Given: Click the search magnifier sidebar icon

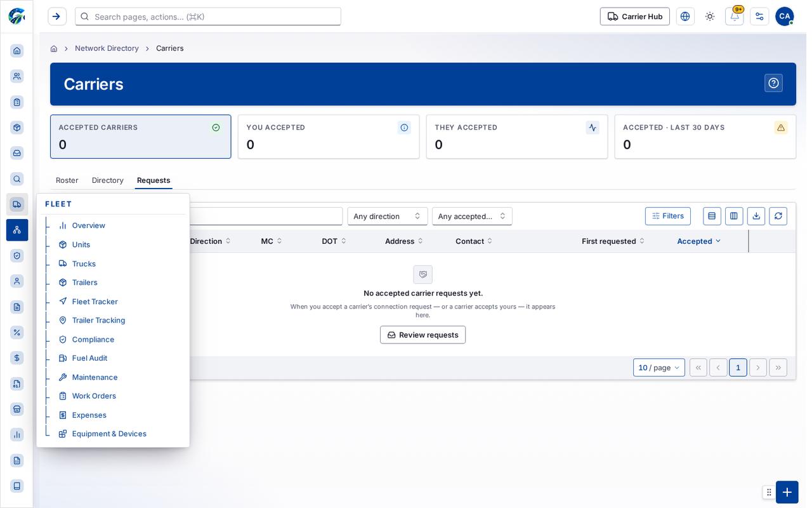Looking at the screenshot, I should pyautogui.click(x=17, y=179).
